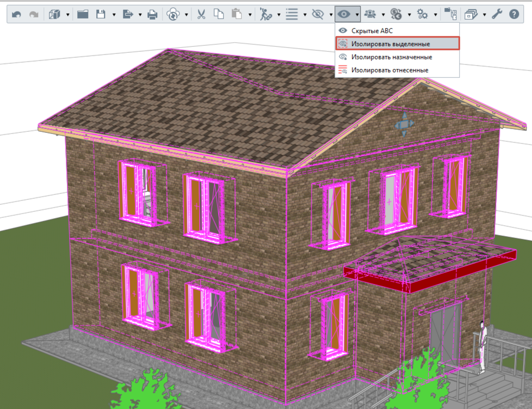Image resolution: width=532 pixels, height=409 pixels.
Task: Open a file with the folder icon
Action: point(83,14)
